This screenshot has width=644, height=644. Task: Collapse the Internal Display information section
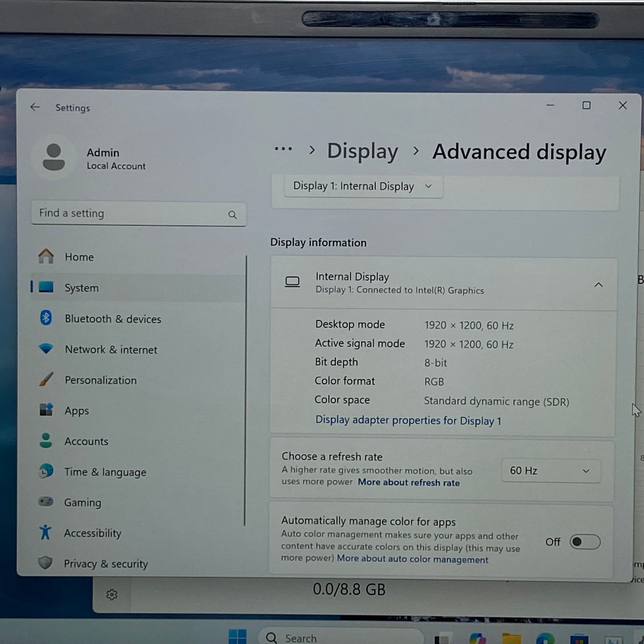tap(598, 285)
